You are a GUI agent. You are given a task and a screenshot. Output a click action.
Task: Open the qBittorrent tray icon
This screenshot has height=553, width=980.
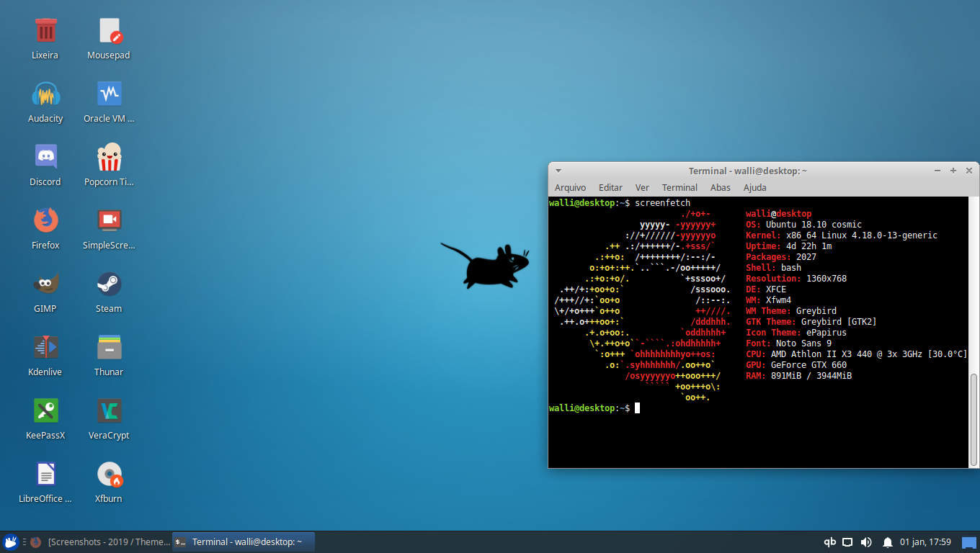829,542
